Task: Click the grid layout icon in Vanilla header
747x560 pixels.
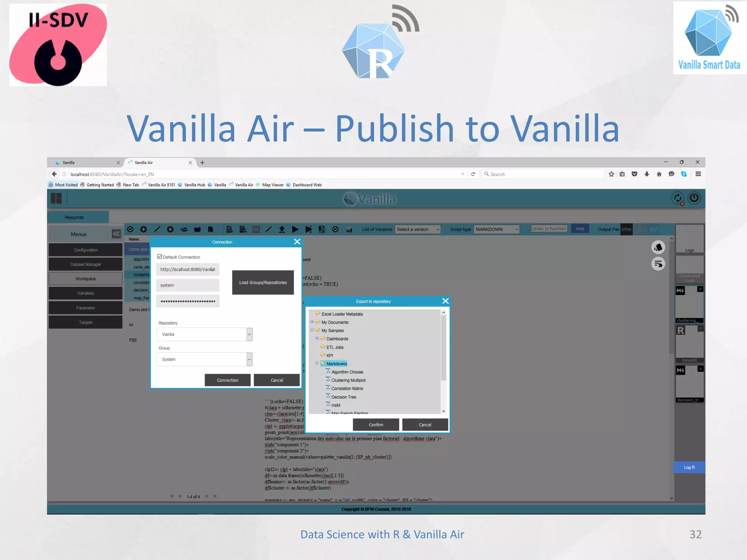Action: (x=56, y=198)
